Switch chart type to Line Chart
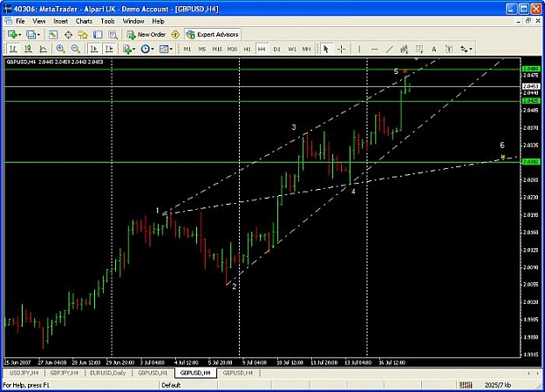This screenshot has width=545, height=392. [x=43, y=49]
